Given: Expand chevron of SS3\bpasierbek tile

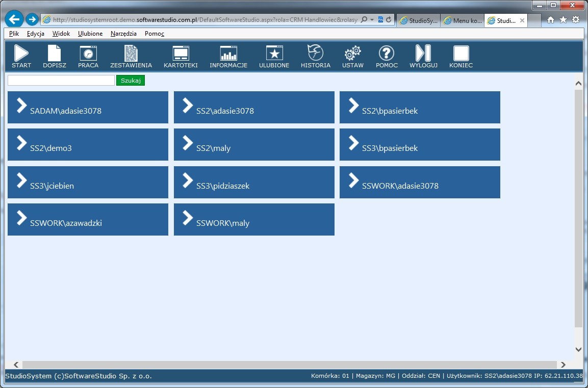Looking at the screenshot, I should (353, 143).
